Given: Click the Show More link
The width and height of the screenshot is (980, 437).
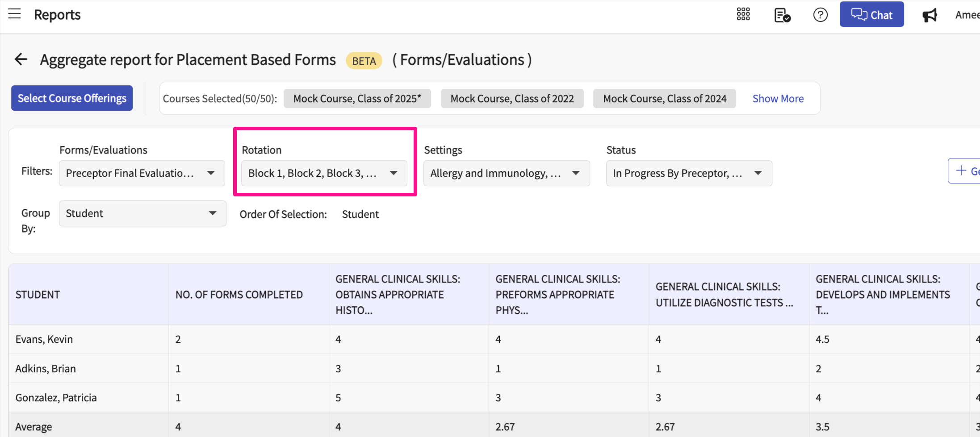Looking at the screenshot, I should [x=778, y=99].
